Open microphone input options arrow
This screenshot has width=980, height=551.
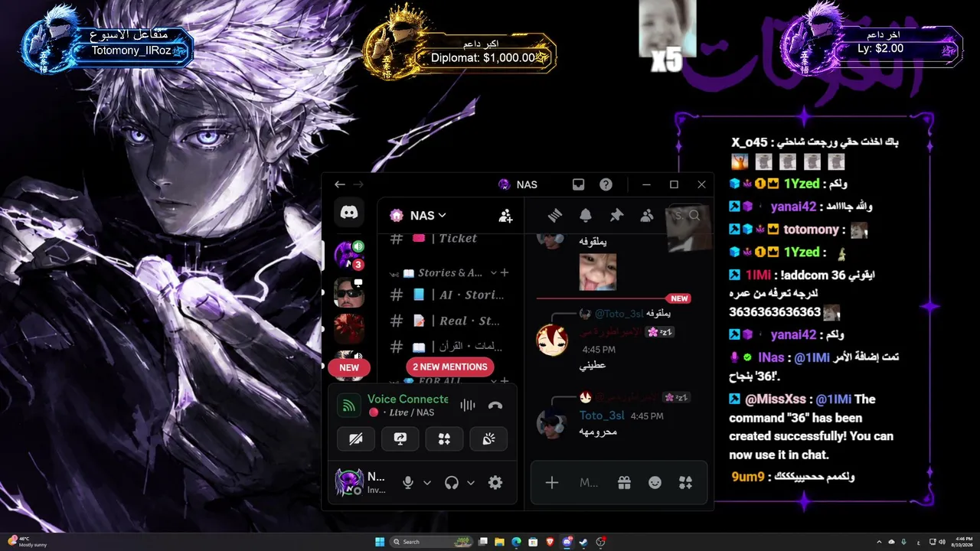(427, 482)
